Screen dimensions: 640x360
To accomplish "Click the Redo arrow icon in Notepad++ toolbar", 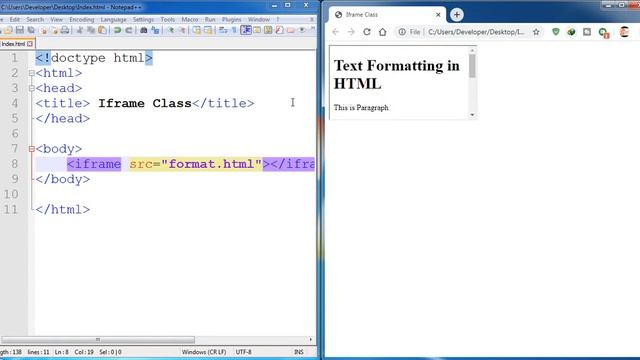I will tap(129, 30).
